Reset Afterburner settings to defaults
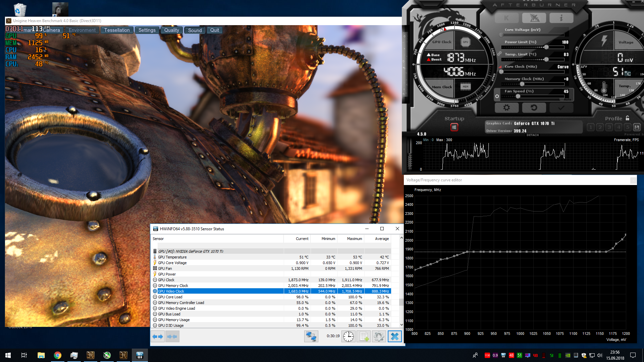 (534, 108)
